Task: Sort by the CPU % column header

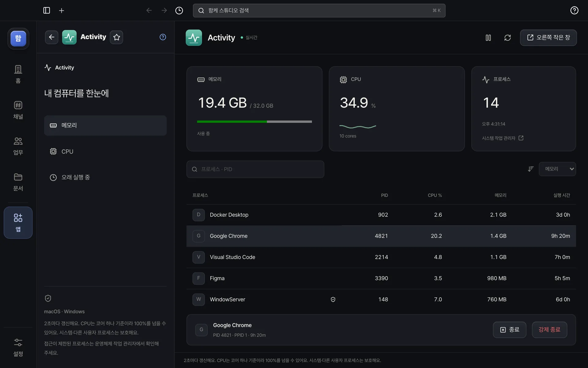Action: click(435, 195)
